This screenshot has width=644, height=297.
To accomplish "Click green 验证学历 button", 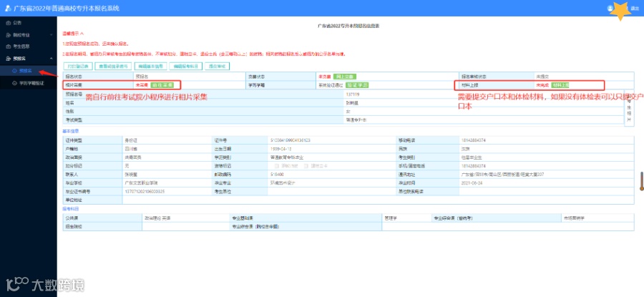I will (x=356, y=85).
